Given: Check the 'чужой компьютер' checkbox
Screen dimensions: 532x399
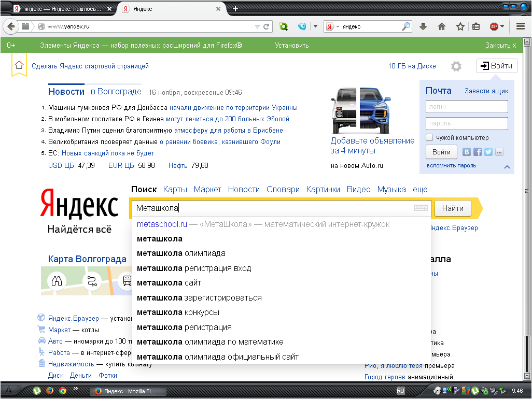Looking at the screenshot, I should 429,137.
